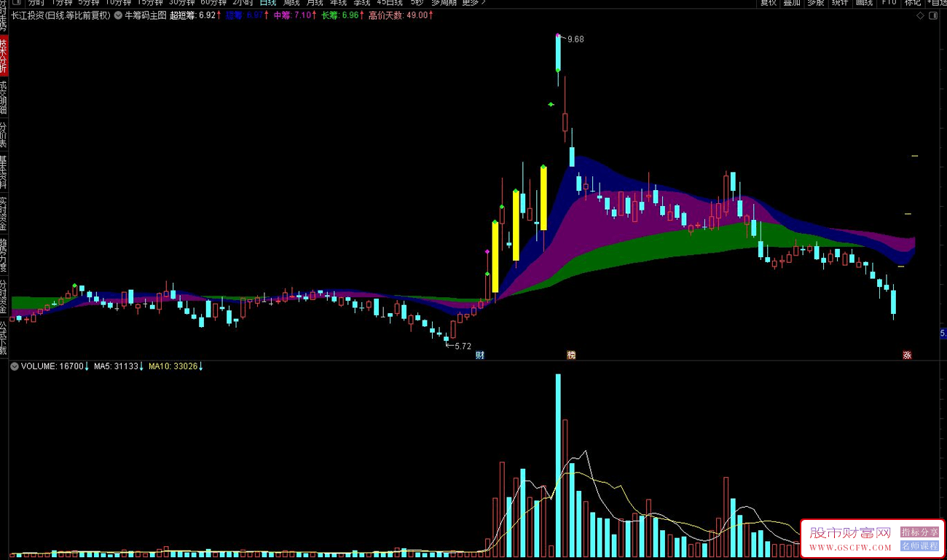This screenshot has height=560, width=947.
Task: Click the 指标分享 link in the banner
Action: 919,532
